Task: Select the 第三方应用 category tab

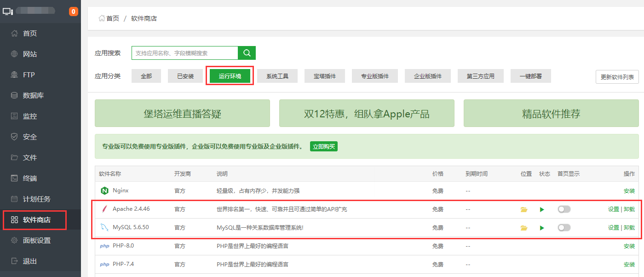Action: [481, 76]
